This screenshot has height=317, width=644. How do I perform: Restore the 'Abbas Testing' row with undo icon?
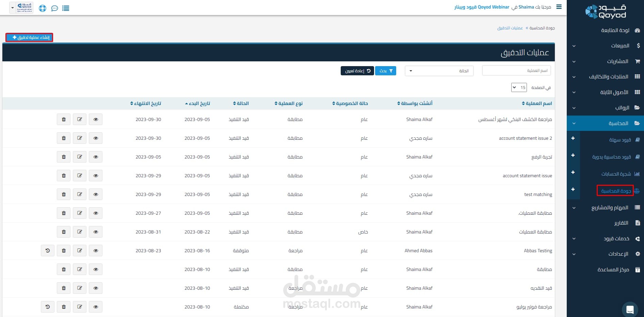48,251
